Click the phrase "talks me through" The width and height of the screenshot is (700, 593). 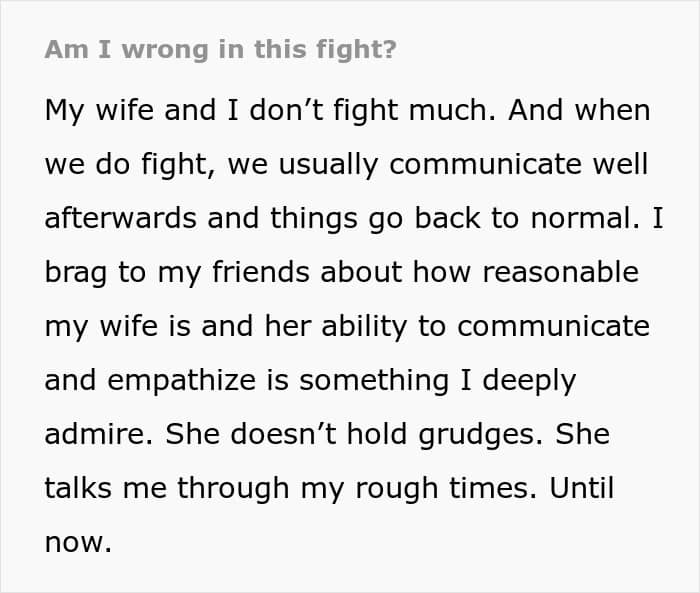coord(177,488)
